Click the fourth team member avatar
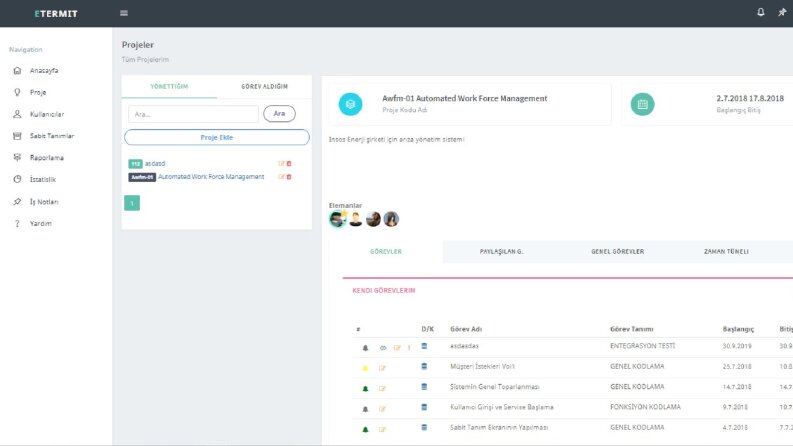The height and width of the screenshot is (446, 793). (x=391, y=219)
